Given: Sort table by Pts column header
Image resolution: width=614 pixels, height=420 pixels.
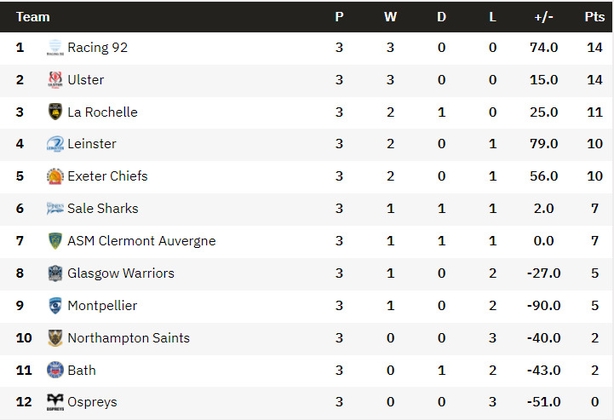Looking at the screenshot, I should [594, 17].
